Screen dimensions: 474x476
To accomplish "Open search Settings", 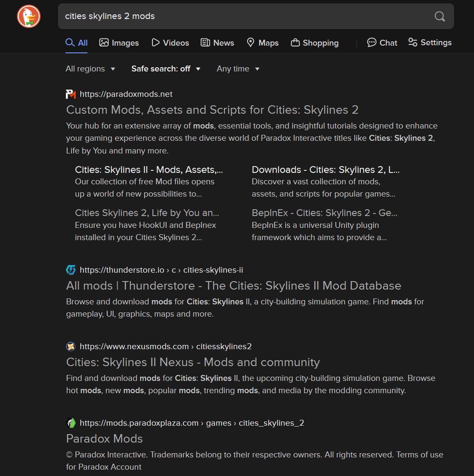I will coord(430,43).
